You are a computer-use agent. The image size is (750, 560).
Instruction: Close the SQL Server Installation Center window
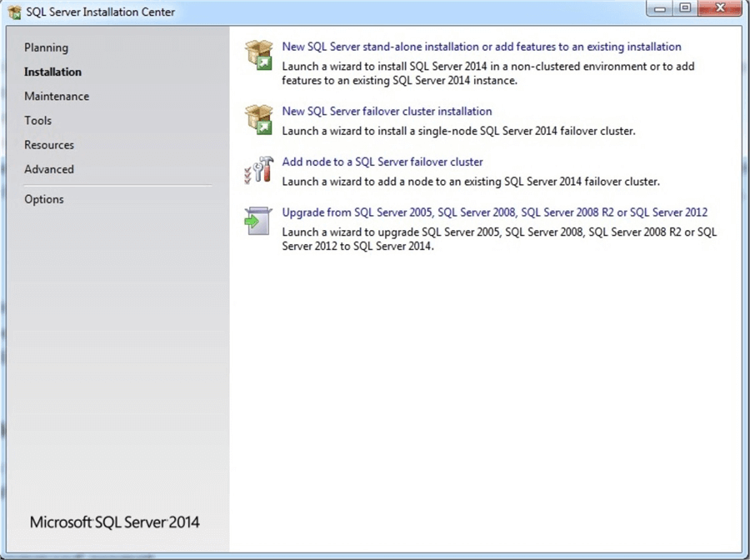pyautogui.click(x=719, y=8)
